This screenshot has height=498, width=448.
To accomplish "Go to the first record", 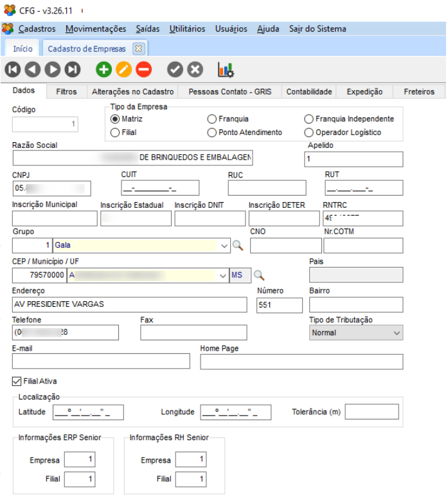I will (13, 69).
